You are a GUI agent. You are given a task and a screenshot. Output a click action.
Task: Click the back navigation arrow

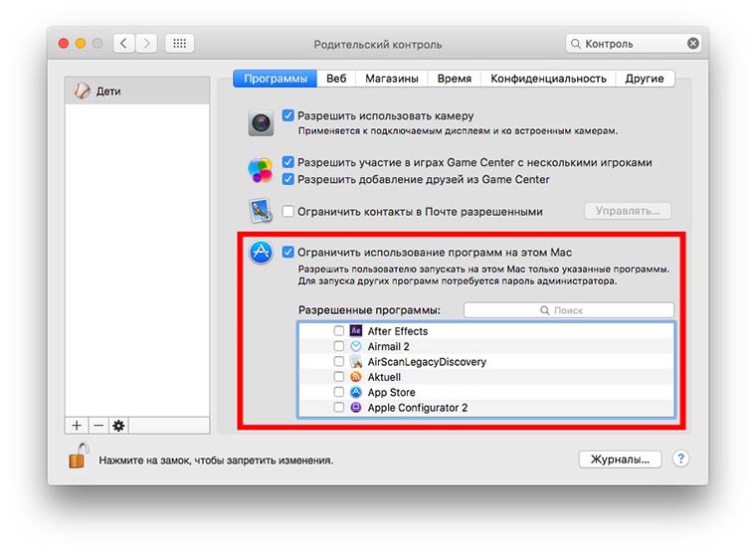pos(124,44)
